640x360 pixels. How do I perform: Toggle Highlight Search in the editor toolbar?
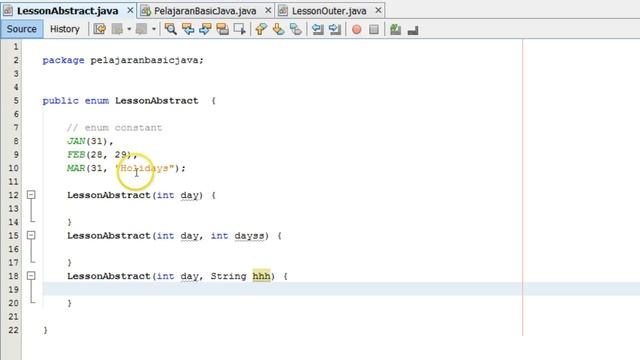point(222,29)
